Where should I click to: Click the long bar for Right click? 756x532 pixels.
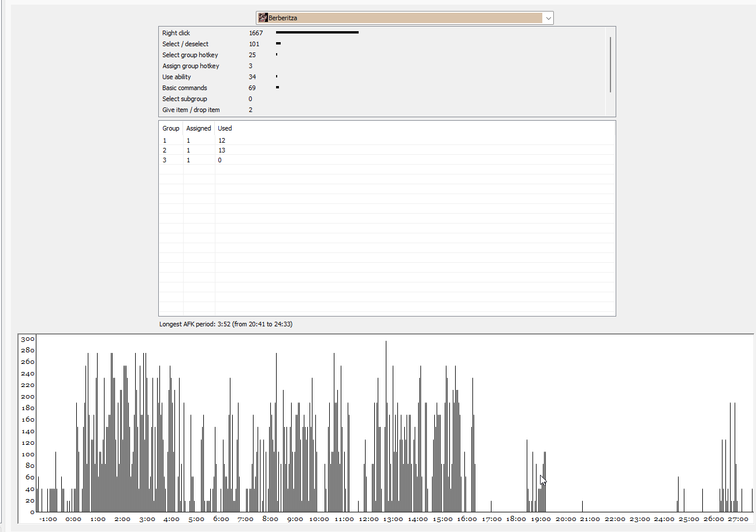pyautogui.click(x=317, y=32)
